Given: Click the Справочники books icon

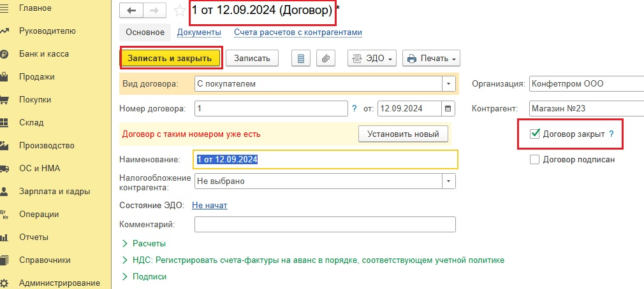Looking at the screenshot, I should [x=4, y=260].
